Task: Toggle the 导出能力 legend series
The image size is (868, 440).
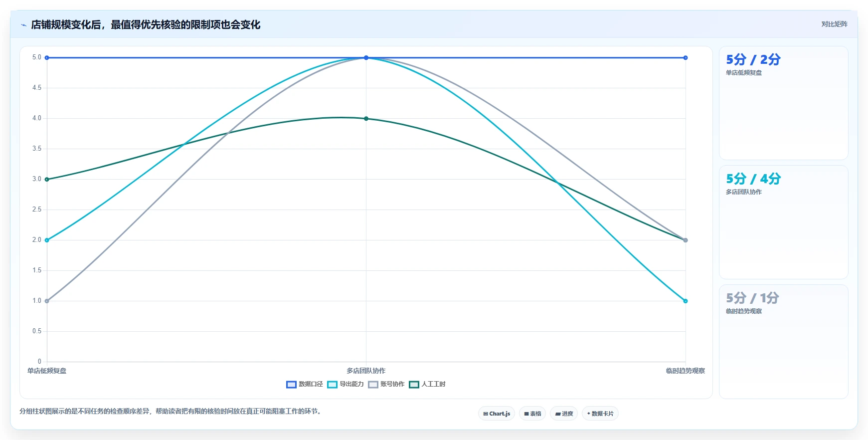Action: [x=345, y=384]
